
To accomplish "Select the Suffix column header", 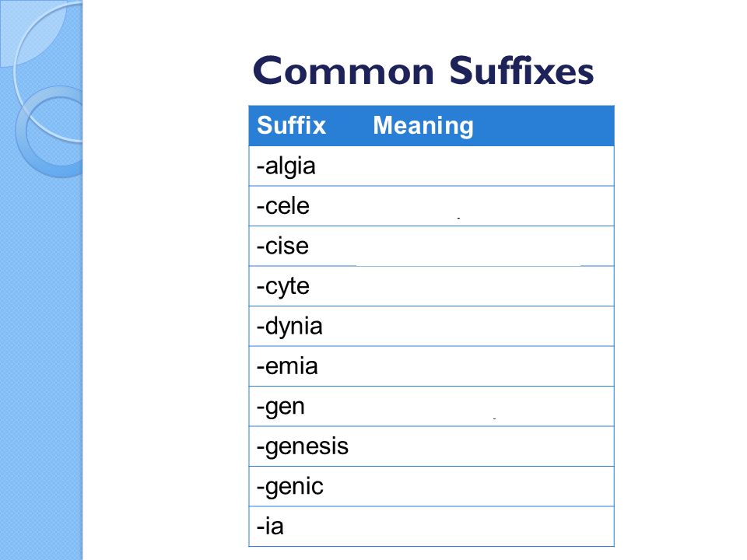I will click(291, 126).
